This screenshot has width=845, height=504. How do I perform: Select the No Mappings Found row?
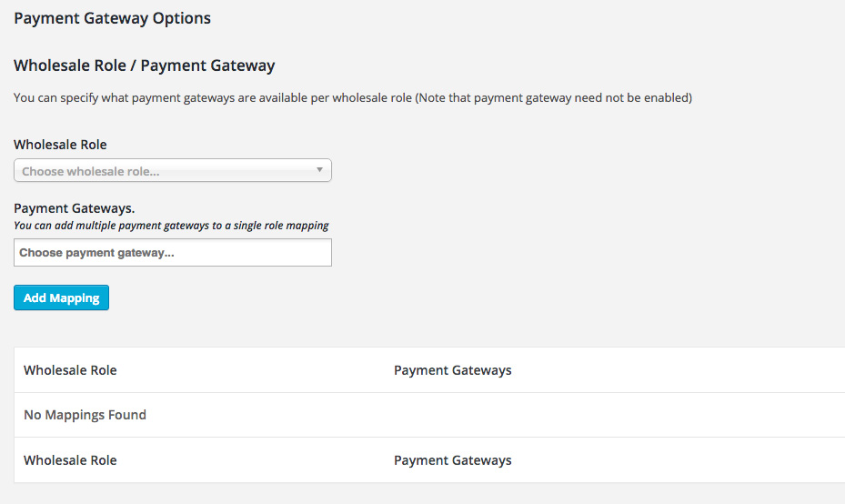[x=85, y=415]
